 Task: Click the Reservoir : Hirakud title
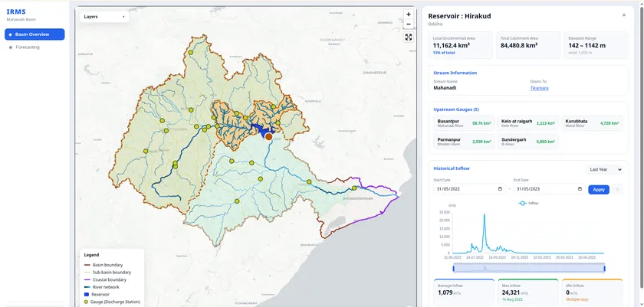pos(459,16)
